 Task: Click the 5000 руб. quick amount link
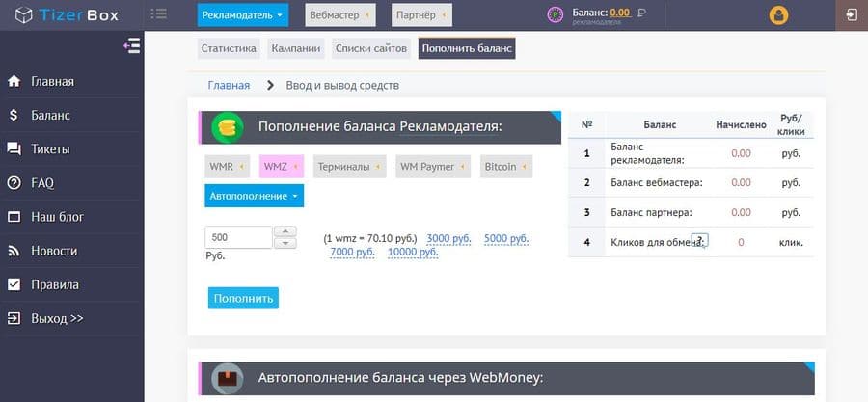(x=506, y=239)
